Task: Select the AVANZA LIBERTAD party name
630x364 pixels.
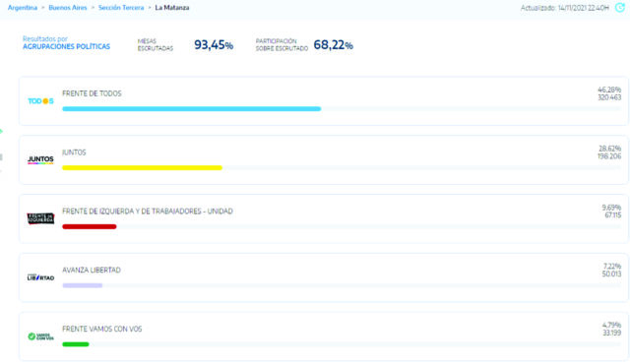Action: coord(92,271)
